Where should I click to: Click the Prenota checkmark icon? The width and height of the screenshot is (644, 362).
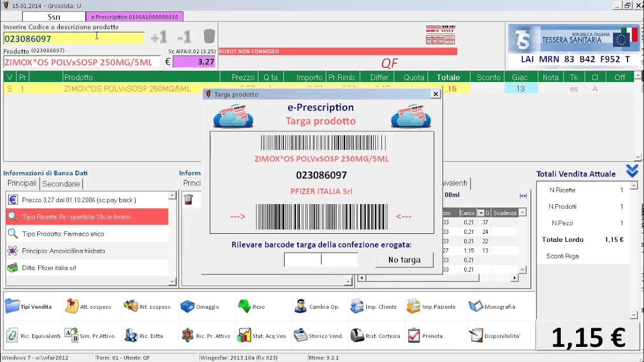414,335
